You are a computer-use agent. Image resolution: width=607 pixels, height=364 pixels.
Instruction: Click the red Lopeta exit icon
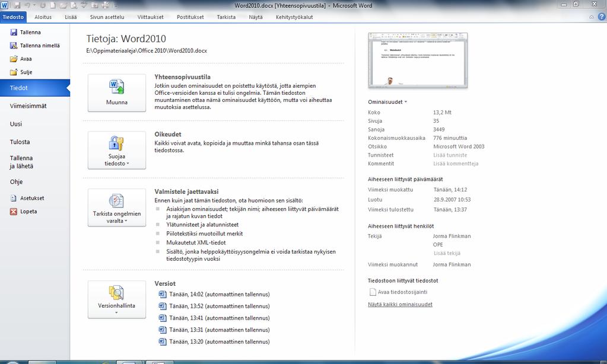tap(14, 212)
